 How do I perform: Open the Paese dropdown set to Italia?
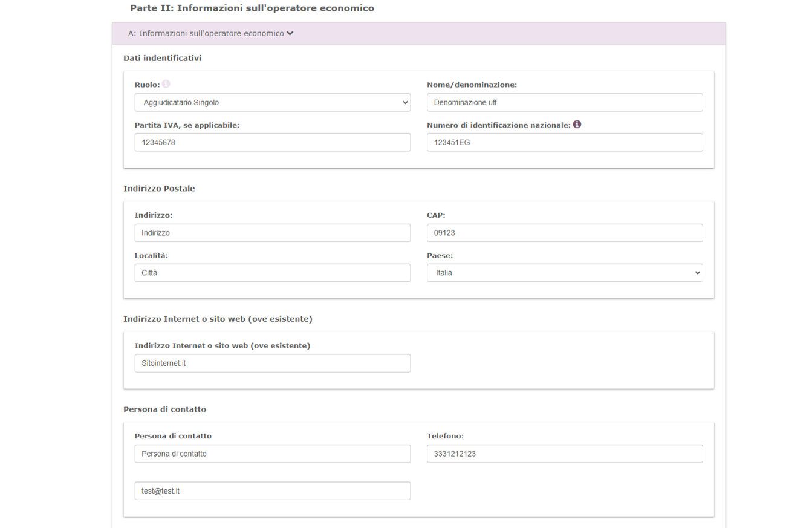point(564,273)
